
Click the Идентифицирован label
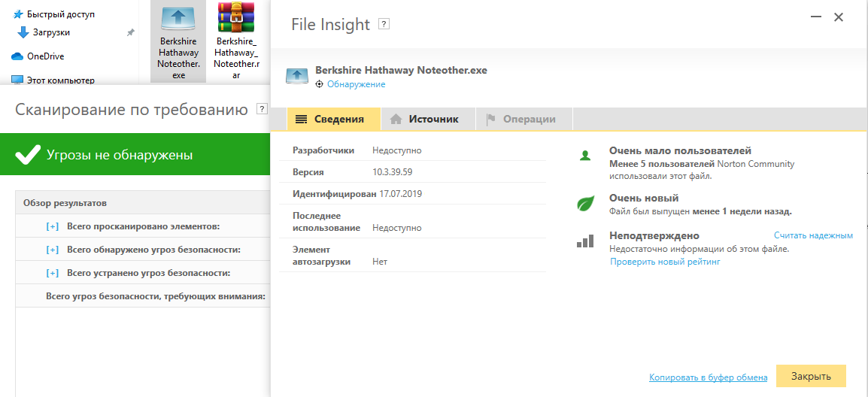(335, 194)
